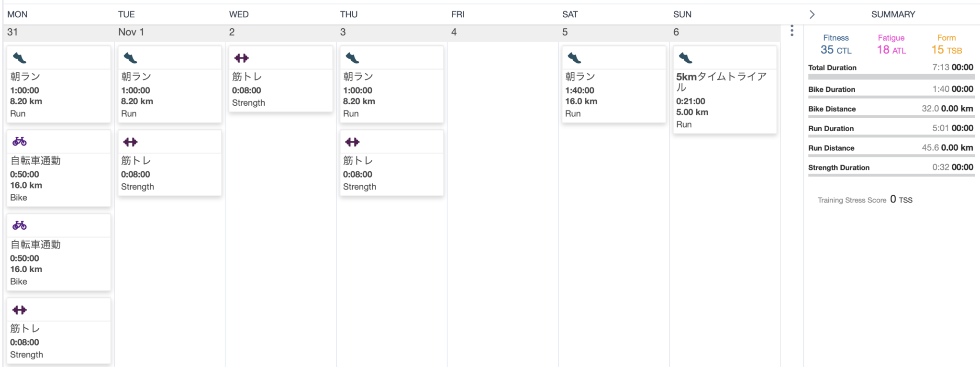Click second bike commute icon on Monday
The height and width of the screenshot is (367, 980).
20,225
